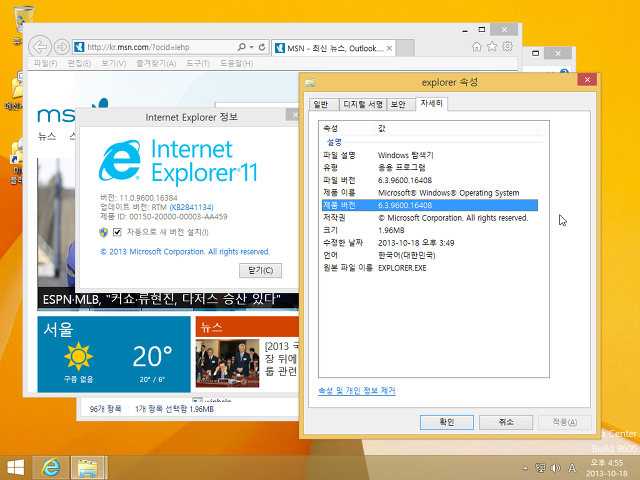
Task: Select the highlighted 제품 버전 row
Action: 430,205
